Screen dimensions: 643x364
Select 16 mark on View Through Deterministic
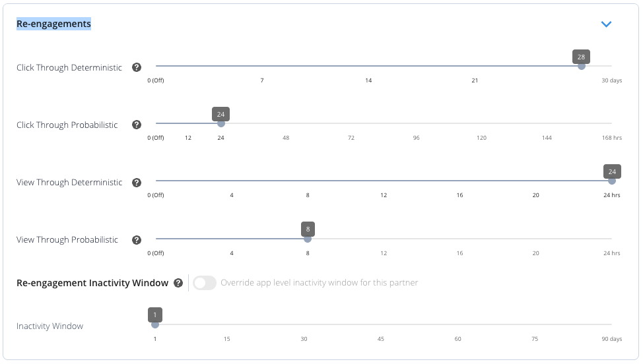click(x=460, y=181)
